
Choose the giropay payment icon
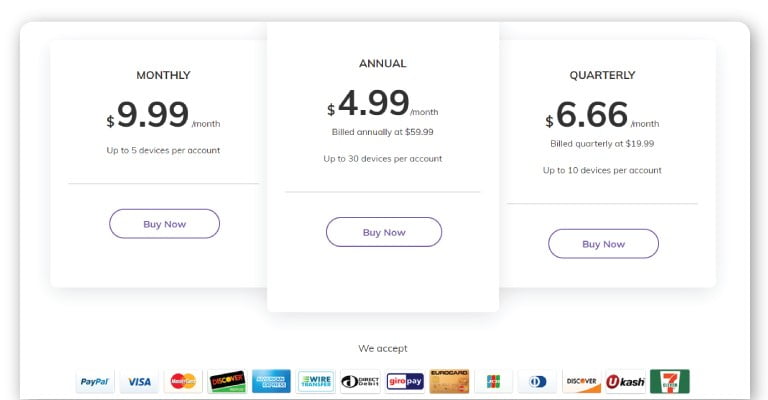405,381
